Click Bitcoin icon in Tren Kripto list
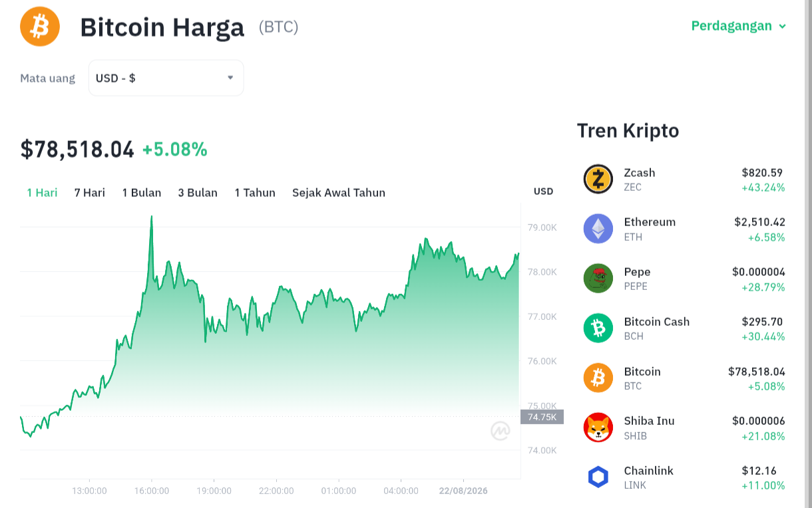Screen dimensions: 812x508 coord(598,378)
